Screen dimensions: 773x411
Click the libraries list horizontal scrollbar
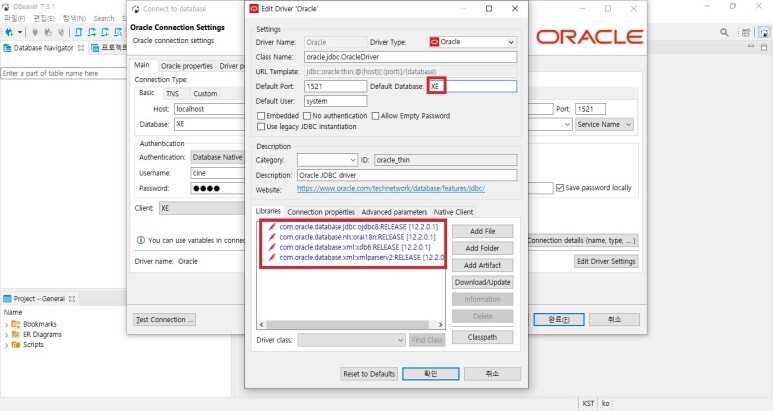click(348, 325)
